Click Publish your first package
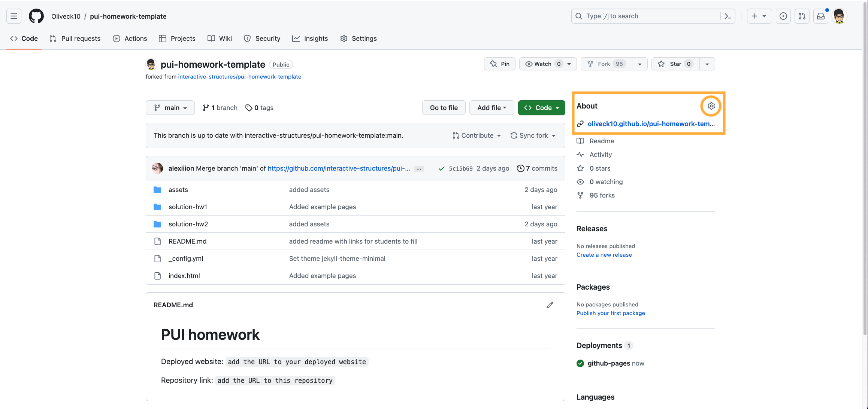The image size is (868, 409). point(611,313)
